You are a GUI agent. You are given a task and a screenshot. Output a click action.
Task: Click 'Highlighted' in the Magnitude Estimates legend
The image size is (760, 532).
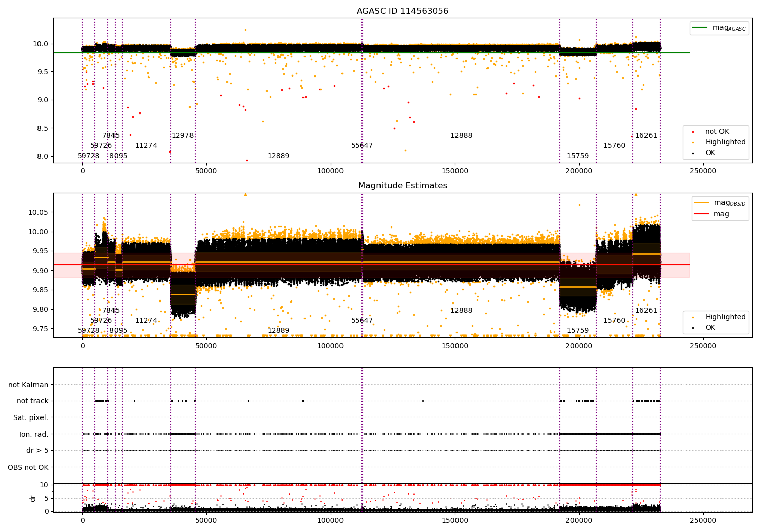point(725,317)
